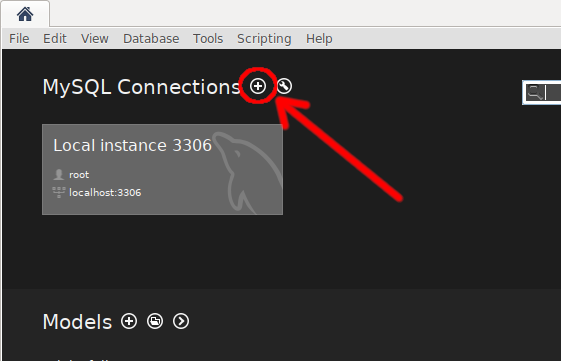Click the Models section heading
This screenshot has width=561, height=361.
tap(77, 322)
